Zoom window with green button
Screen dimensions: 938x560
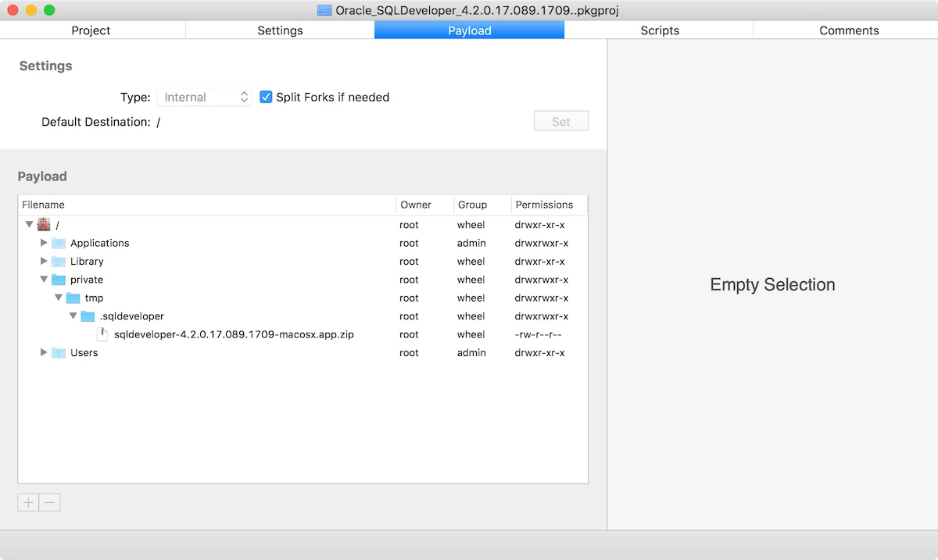[x=49, y=10]
